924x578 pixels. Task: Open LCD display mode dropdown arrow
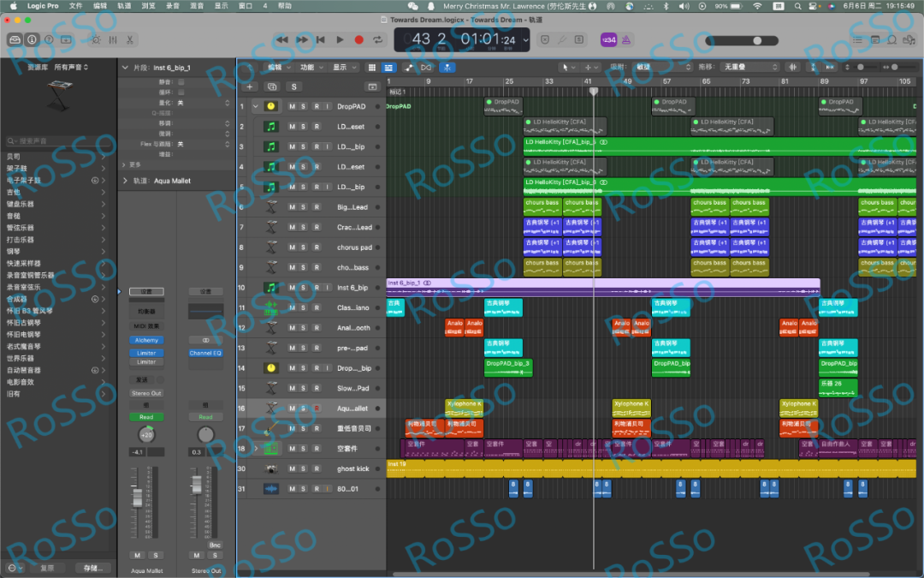(525, 39)
